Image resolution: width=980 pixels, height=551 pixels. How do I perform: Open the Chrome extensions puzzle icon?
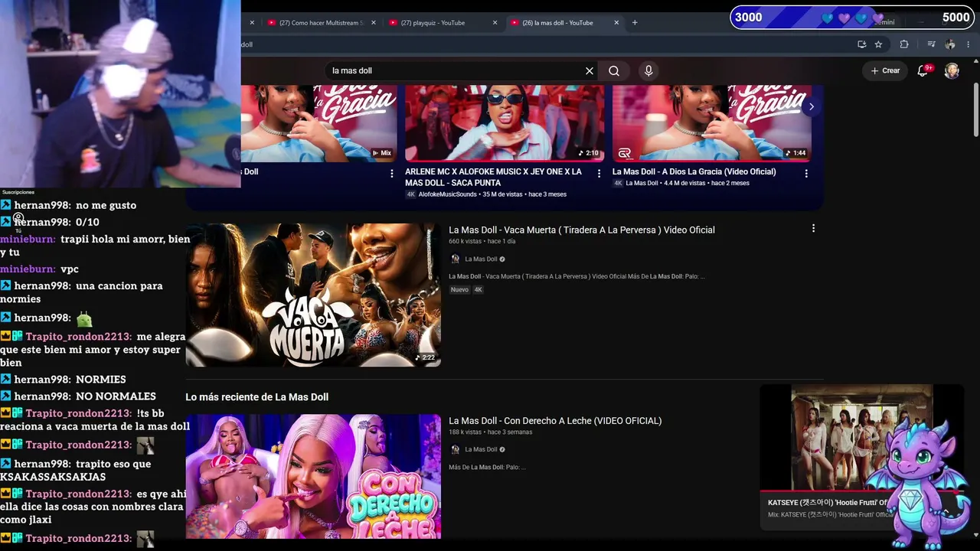904,44
